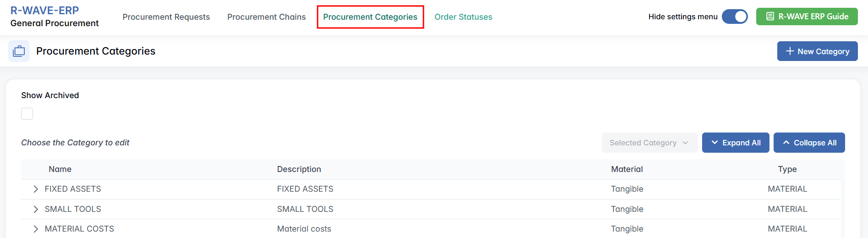Expand the MATERIAL COSTS category row
868x238 pixels.
[36, 229]
